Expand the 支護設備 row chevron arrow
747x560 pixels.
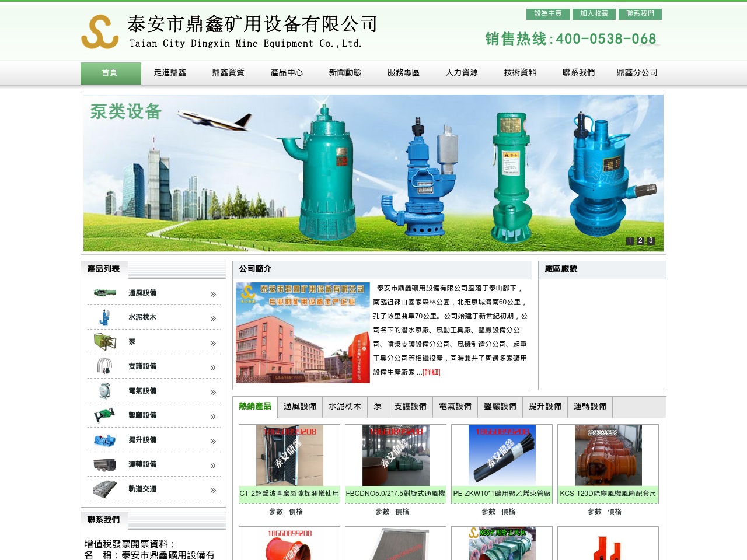(213, 367)
